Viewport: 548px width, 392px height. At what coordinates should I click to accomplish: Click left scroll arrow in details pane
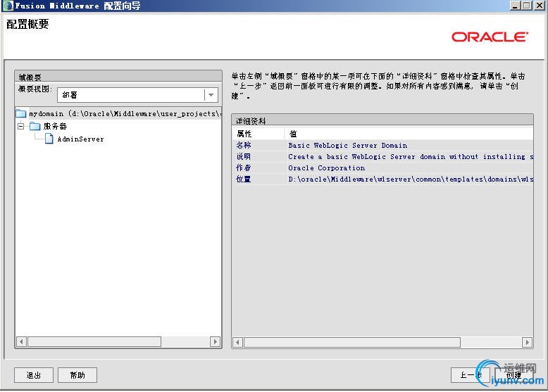point(238,343)
